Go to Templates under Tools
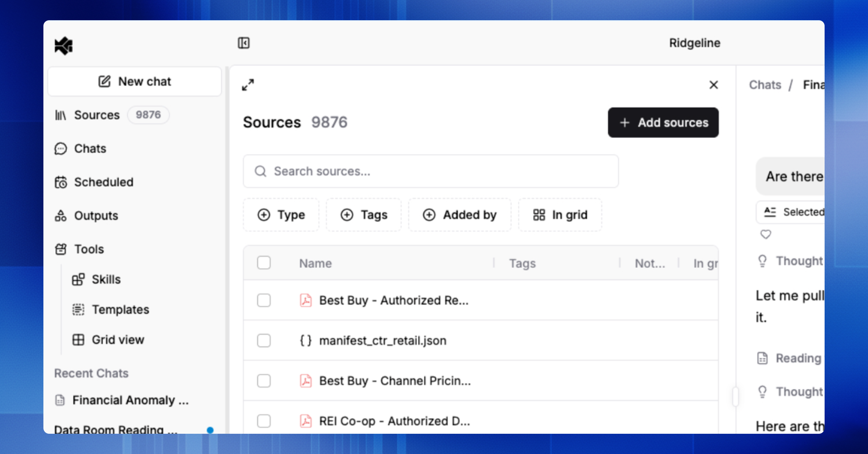Screen dimensions: 868x454 click(120, 310)
